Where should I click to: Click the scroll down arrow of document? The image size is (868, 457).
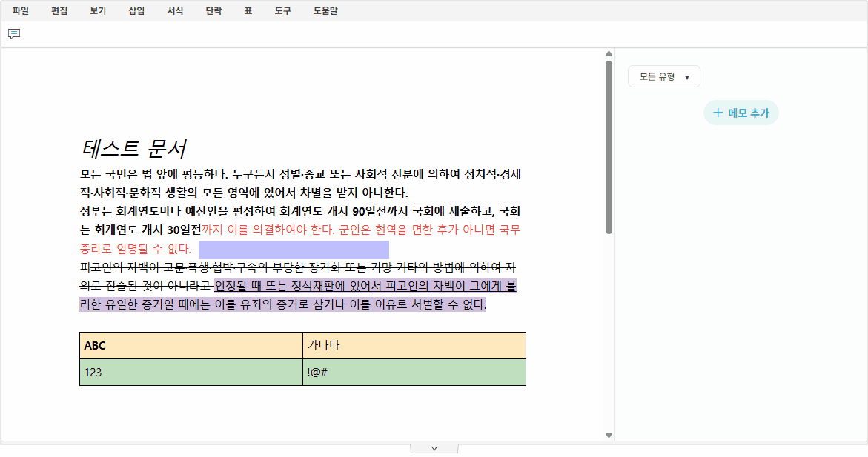coord(609,435)
